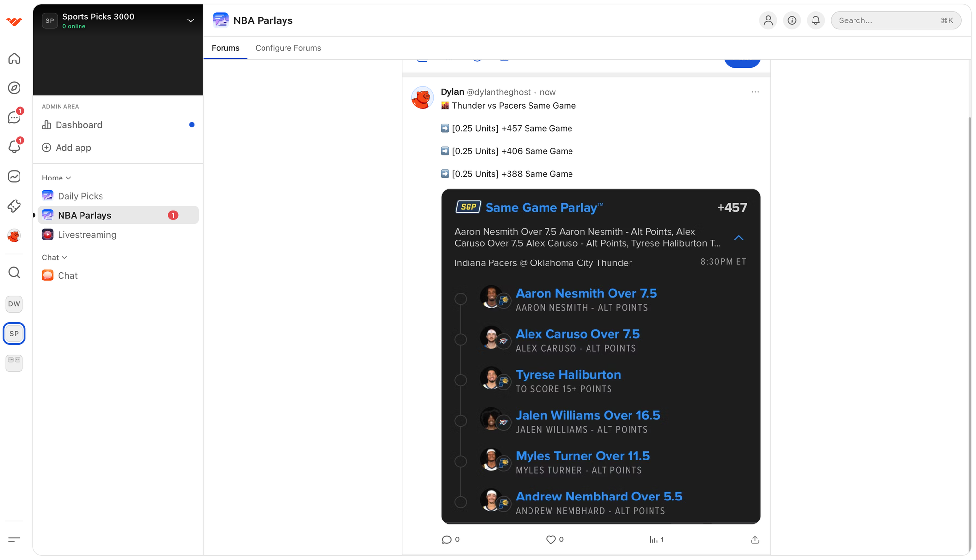The height and width of the screenshot is (560, 976).
Task: Open the analytics chart icon in rail
Action: pos(14,176)
